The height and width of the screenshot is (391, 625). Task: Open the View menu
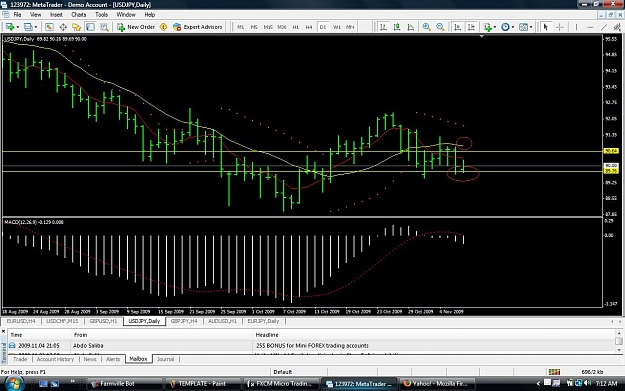click(x=35, y=14)
